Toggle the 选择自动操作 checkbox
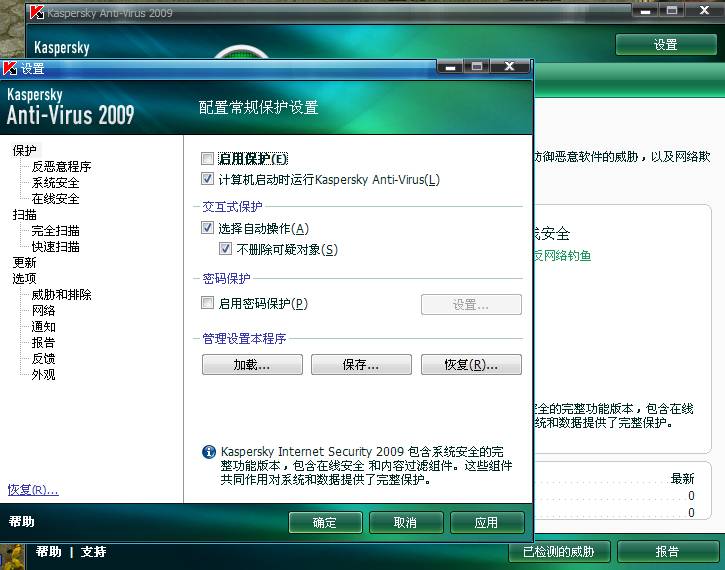The height and width of the screenshot is (570, 725). (x=208, y=229)
